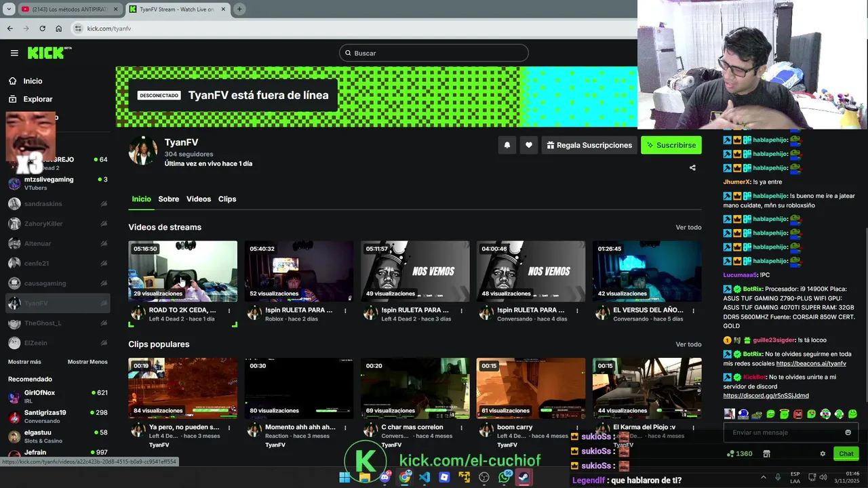Switch to the Inicio channel tab

coord(141,199)
